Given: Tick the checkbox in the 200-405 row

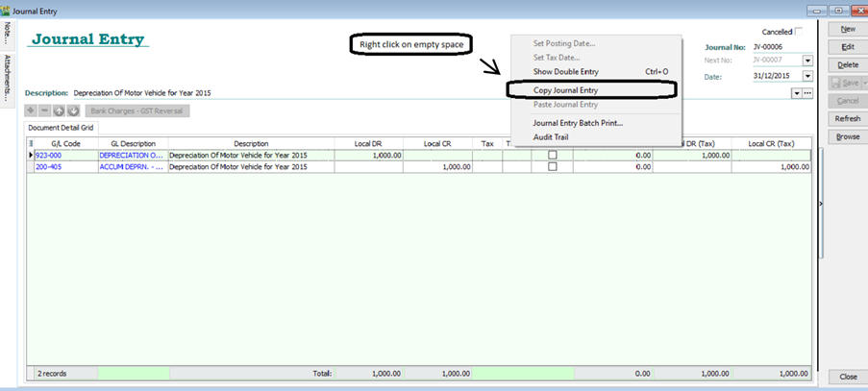Looking at the screenshot, I should click(552, 166).
